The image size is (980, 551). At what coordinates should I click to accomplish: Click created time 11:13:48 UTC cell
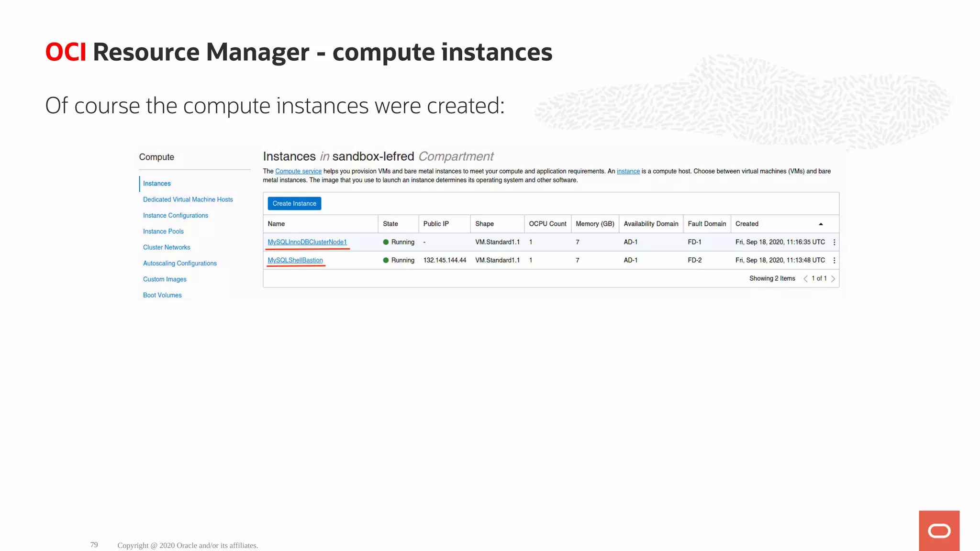tap(780, 260)
